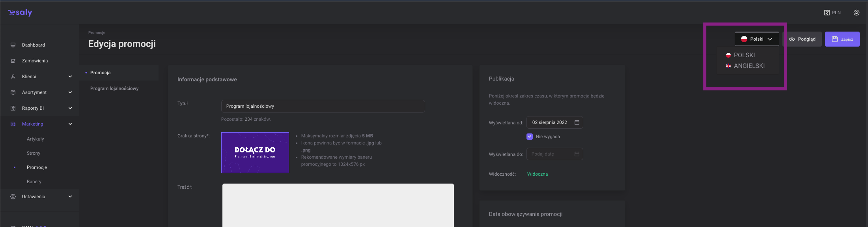Open the user account icon
Screen dimensions: 868x227
click(x=856, y=13)
